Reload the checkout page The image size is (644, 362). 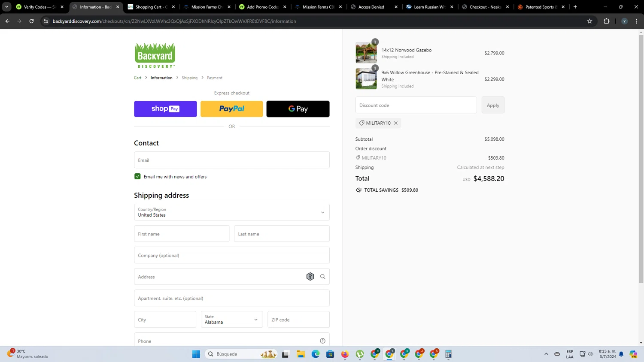point(31,21)
